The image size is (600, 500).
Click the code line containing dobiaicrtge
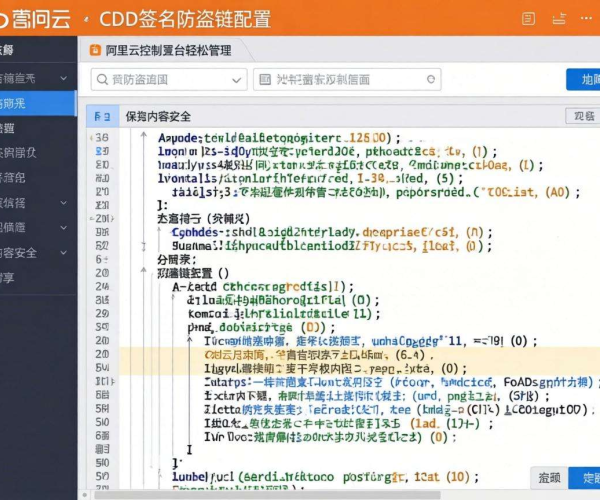[x=262, y=327]
